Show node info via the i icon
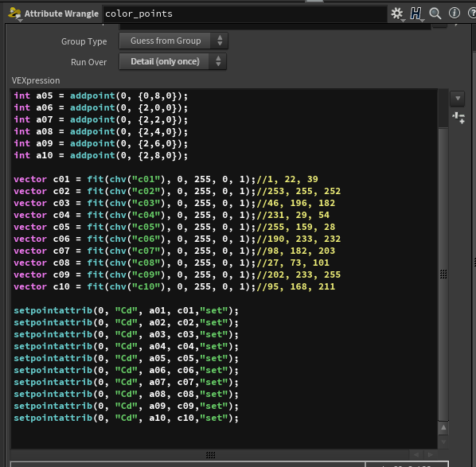The width and height of the screenshot is (476, 467). click(455, 13)
